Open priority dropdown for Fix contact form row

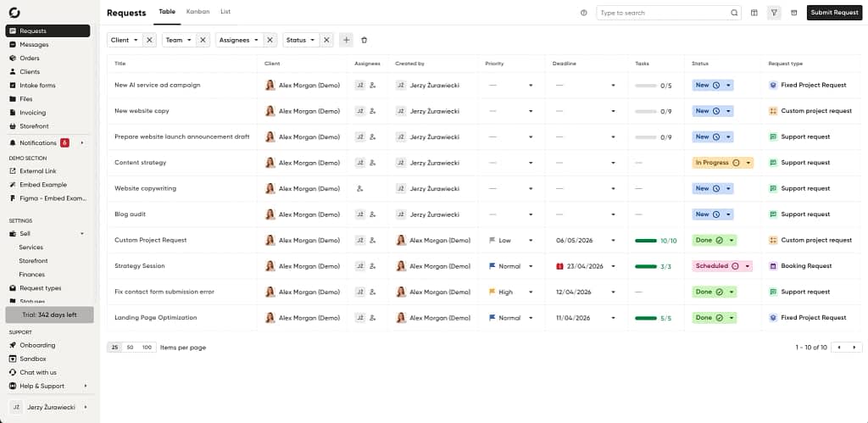[531, 292]
